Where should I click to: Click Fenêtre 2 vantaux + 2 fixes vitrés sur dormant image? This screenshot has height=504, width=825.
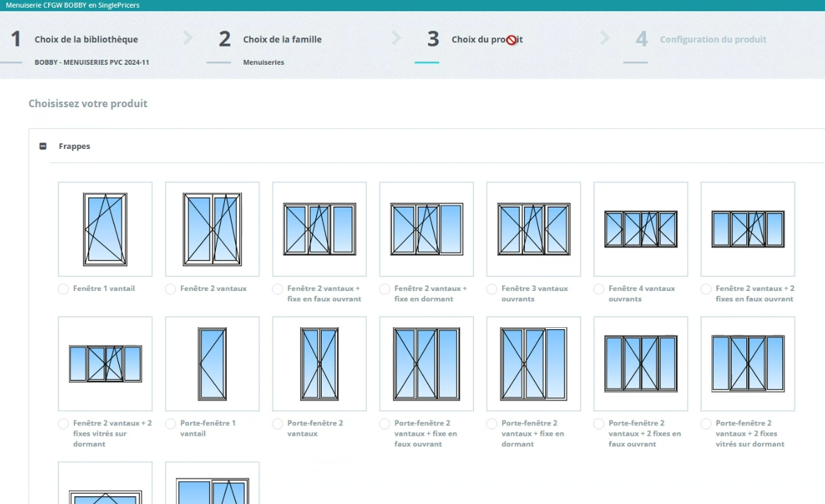click(x=105, y=363)
